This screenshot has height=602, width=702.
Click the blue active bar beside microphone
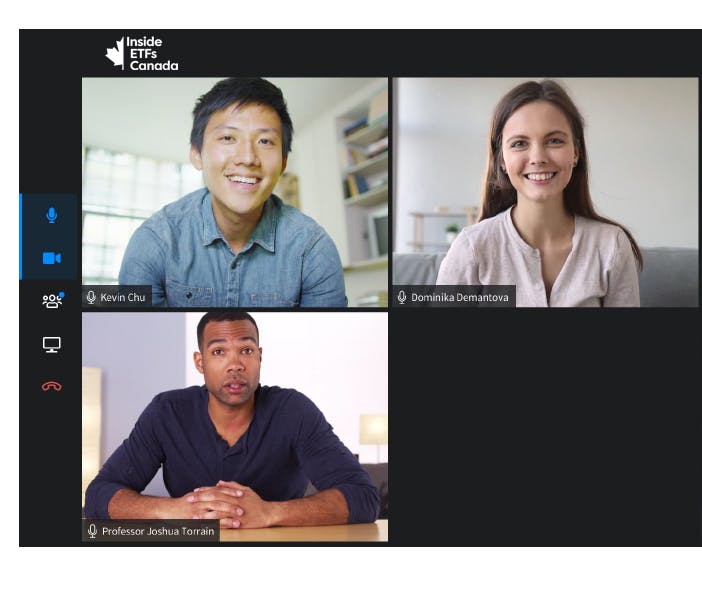[x=21, y=237]
